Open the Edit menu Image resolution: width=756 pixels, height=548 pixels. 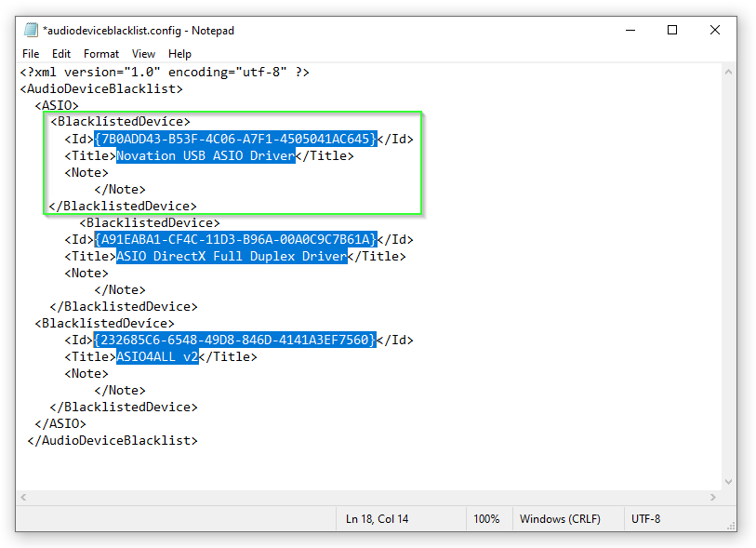(61, 54)
